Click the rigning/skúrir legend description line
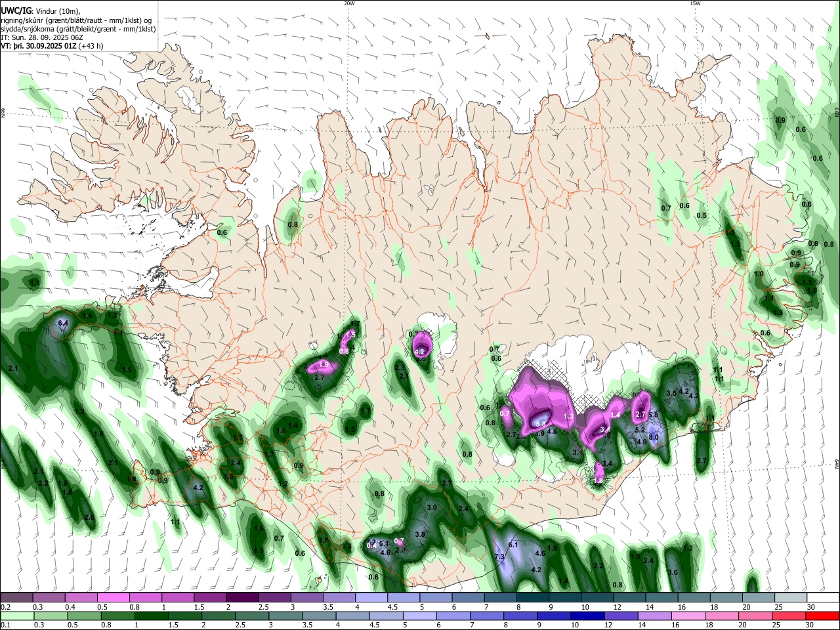 click(x=76, y=20)
